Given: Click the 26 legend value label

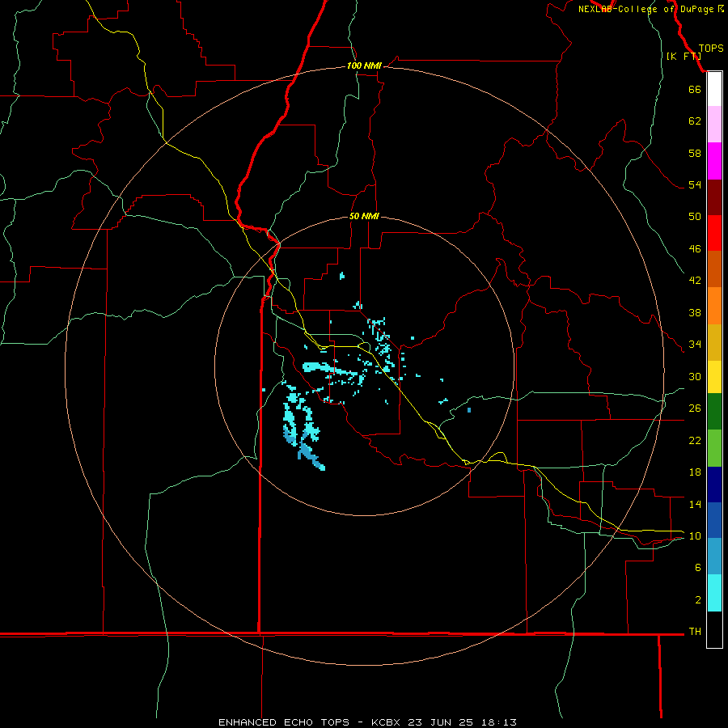Looking at the screenshot, I should [695, 408].
